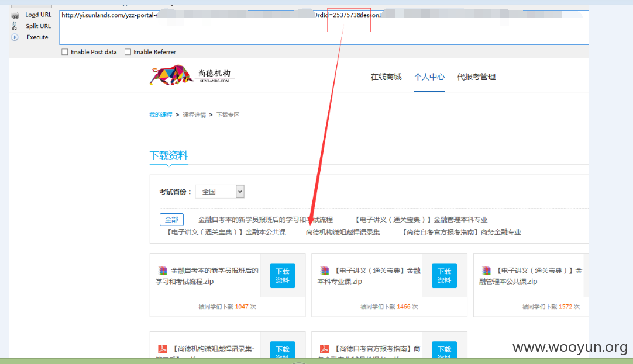633x364 pixels.
Task: Click zip icon of 金融管理本公共课.zip
Action: tap(487, 271)
